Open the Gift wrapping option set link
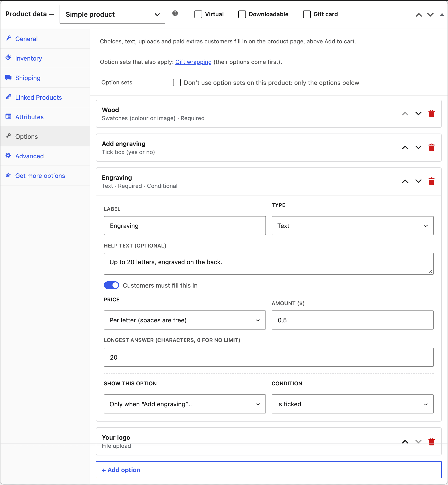 (193, 62)
